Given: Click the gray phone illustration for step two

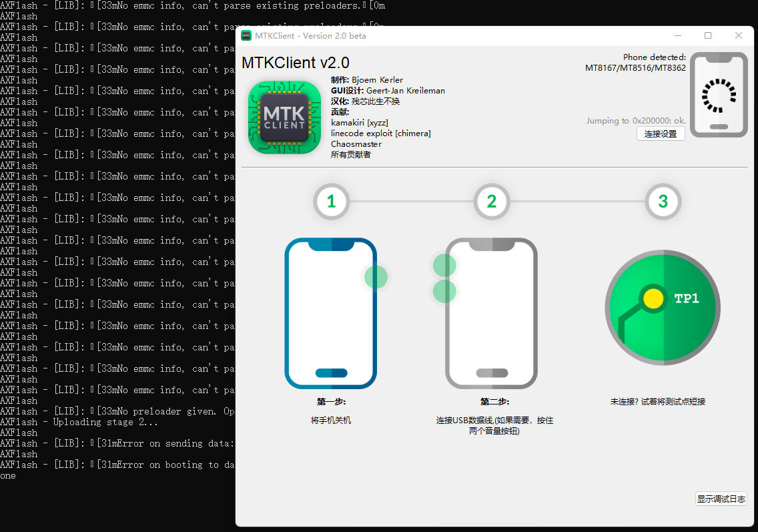Looking at the screenshot, I should coord(492,314).
